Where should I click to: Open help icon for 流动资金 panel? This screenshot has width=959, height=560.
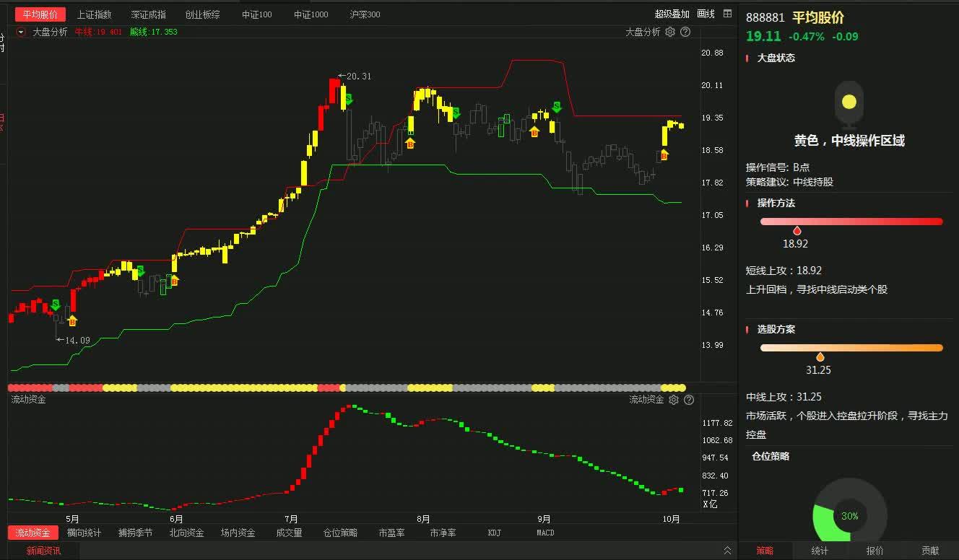[689, 399]
